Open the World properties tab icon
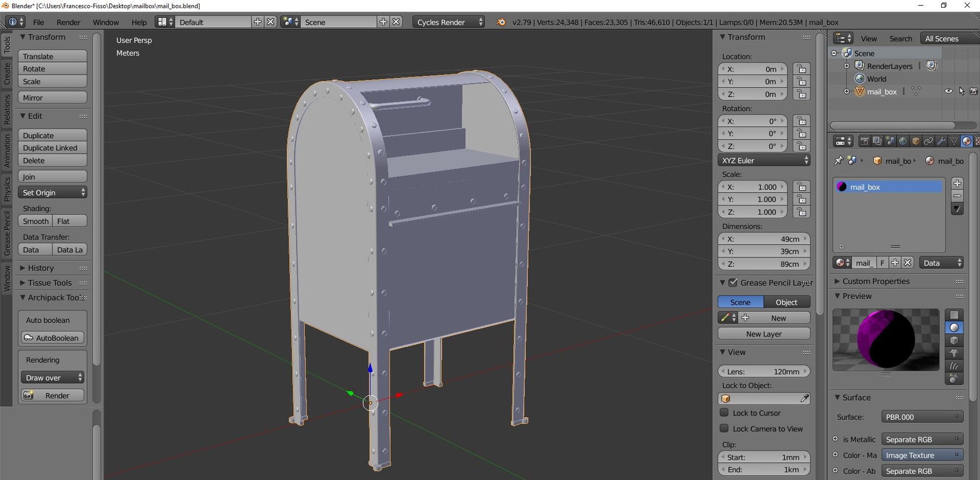The width and height of the screenshot is (980, 480). (902, 141)
